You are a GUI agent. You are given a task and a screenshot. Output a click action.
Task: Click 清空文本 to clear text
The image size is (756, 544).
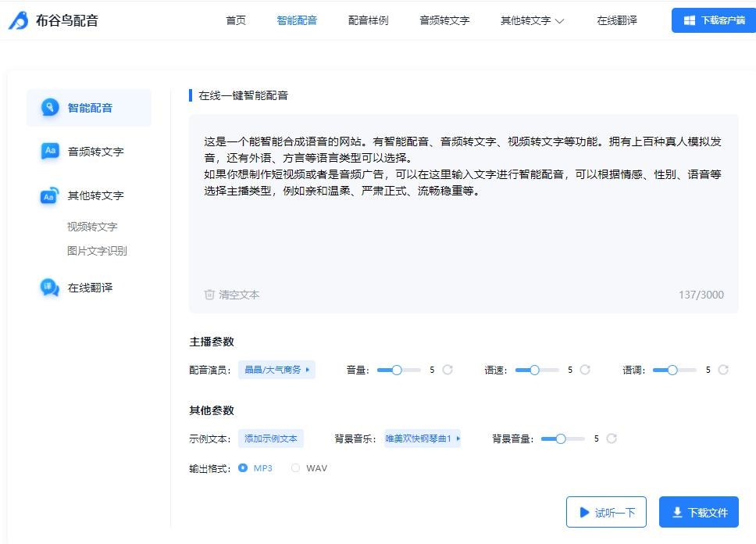click(232, 295)
